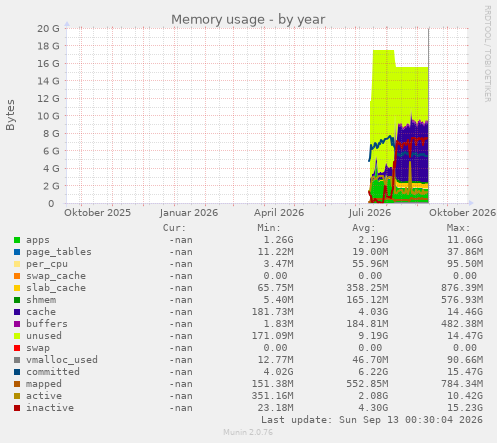
Task: Click the 'Avg:' column header
Action: tap(364, 228)
